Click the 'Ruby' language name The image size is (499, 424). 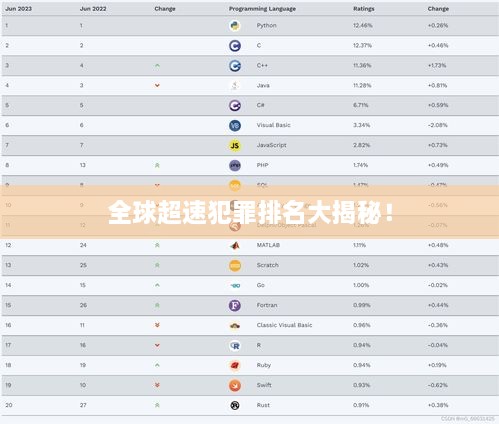coord(264,365)
